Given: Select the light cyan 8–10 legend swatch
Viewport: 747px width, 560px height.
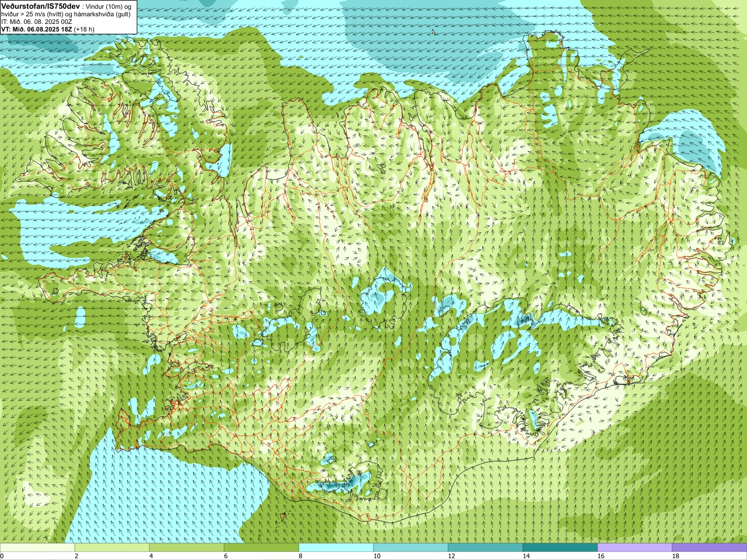Looking at the screenshot, I should [x=336, y=548].
